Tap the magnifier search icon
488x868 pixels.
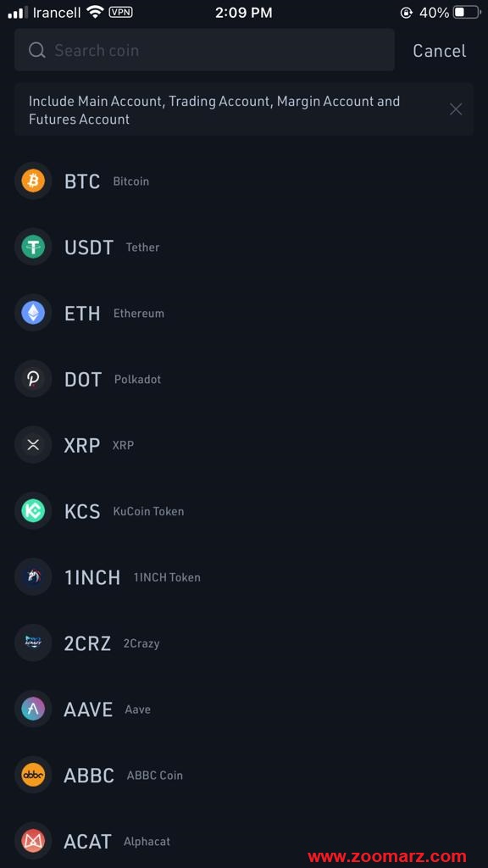pyautogui.click(x=37, y=50)
